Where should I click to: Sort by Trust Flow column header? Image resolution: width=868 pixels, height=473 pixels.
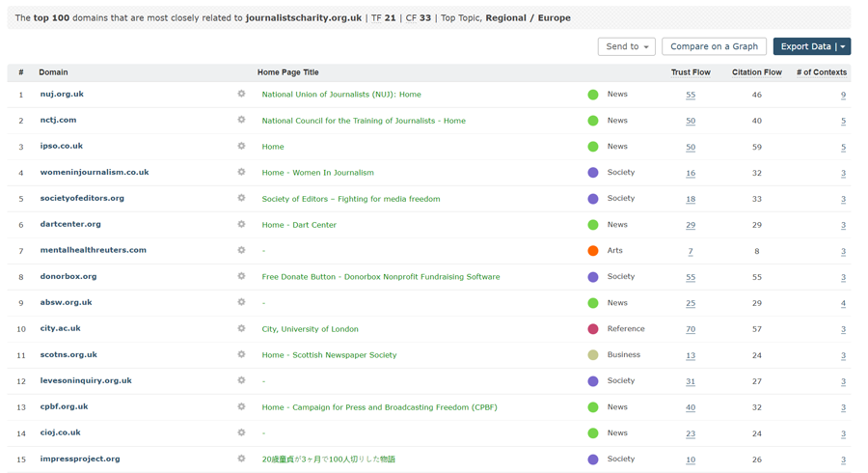(x=691, y=72)
